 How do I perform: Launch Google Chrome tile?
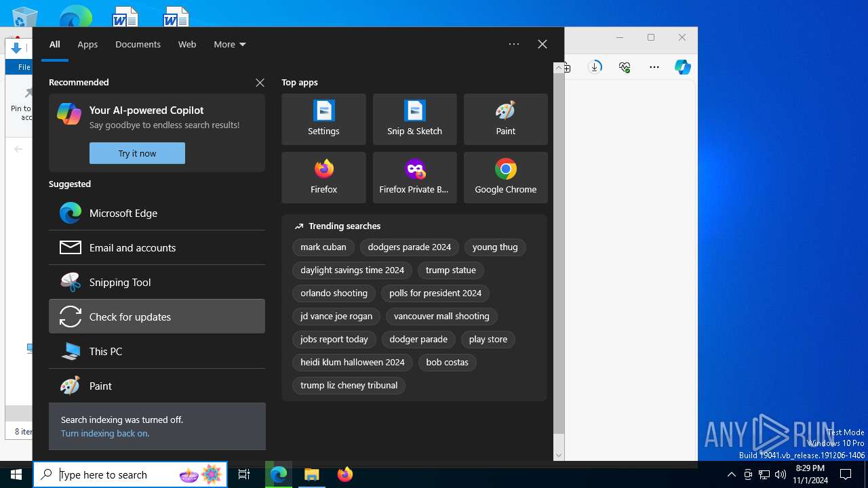pos(505,178)
